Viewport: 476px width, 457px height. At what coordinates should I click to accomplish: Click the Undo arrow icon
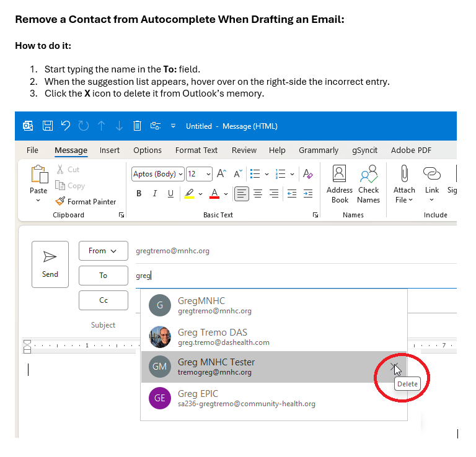pyautogui.click(x=65, y=126)
